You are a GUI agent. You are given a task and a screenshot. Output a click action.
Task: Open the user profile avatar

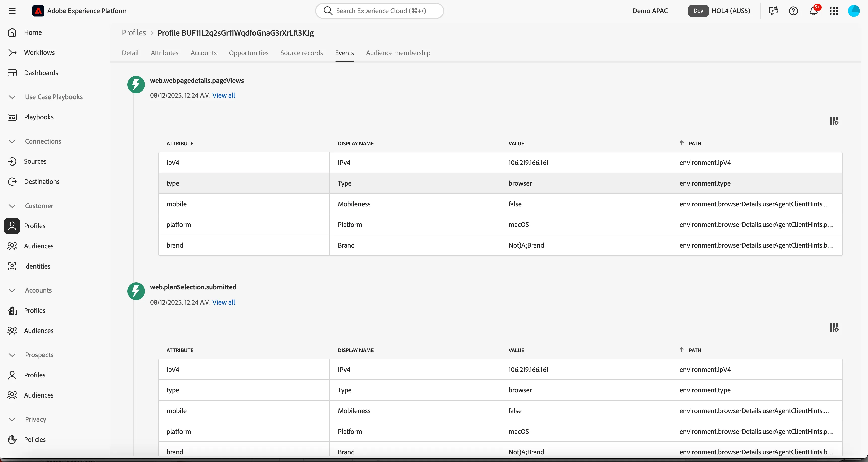pos(853,11)
